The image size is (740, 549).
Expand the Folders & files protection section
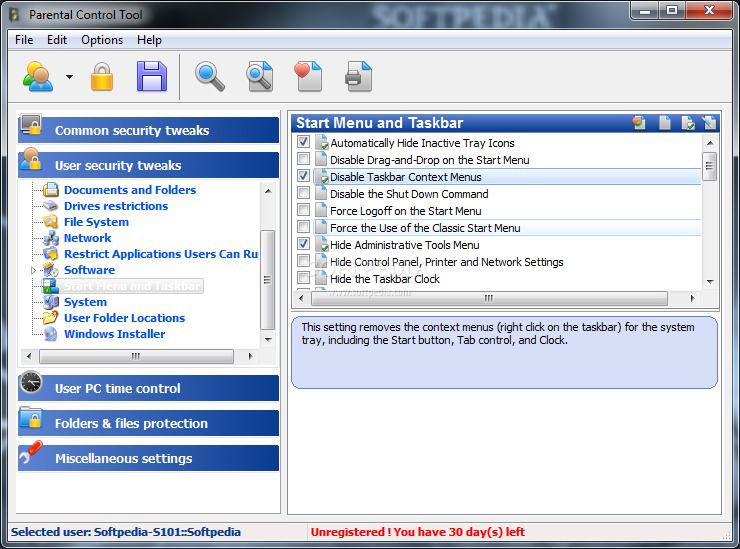point(149,423)
